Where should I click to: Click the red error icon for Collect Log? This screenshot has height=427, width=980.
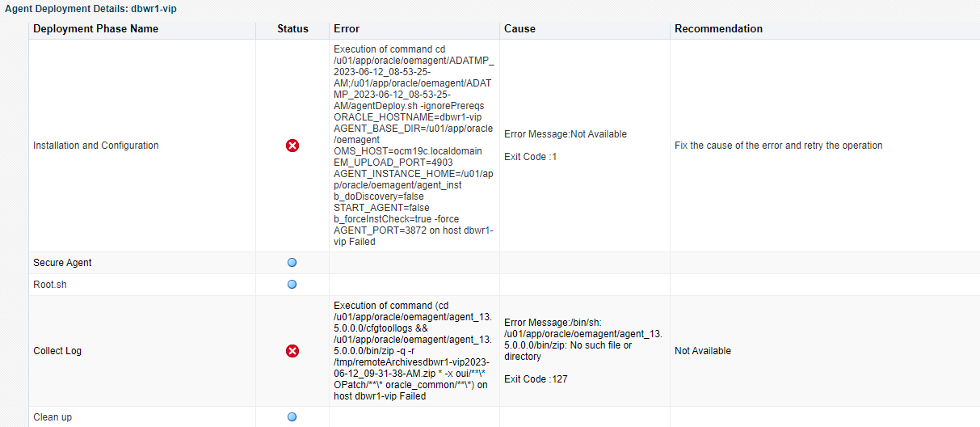(292, 351)
